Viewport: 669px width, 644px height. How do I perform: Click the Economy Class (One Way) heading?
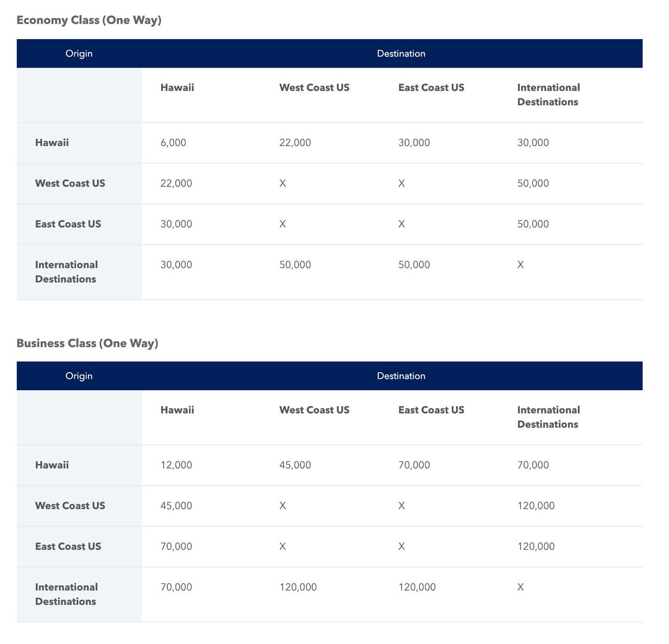tap(89, 20)
